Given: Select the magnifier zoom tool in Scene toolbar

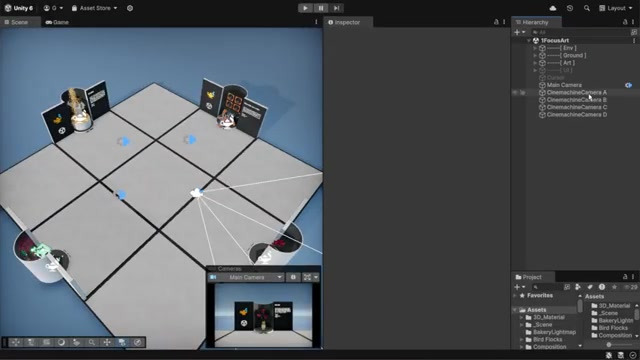Looking at the screenshot, I should click(91, 342).
